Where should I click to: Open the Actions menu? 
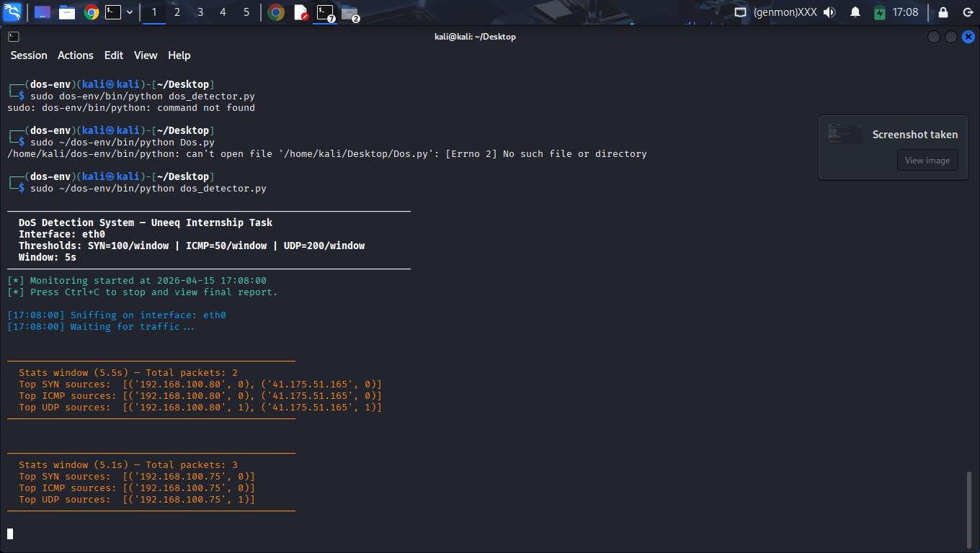click(x=76, y=55)
